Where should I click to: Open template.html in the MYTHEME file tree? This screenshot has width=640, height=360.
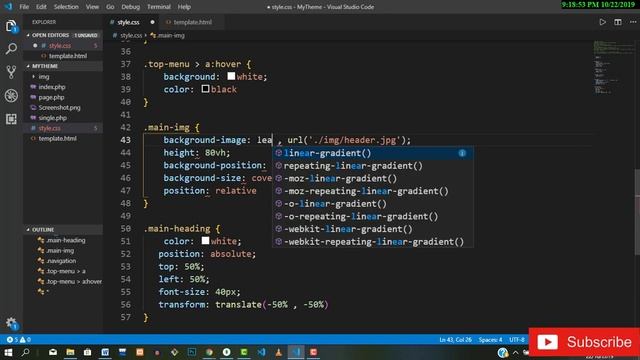[x=58, y=139]
